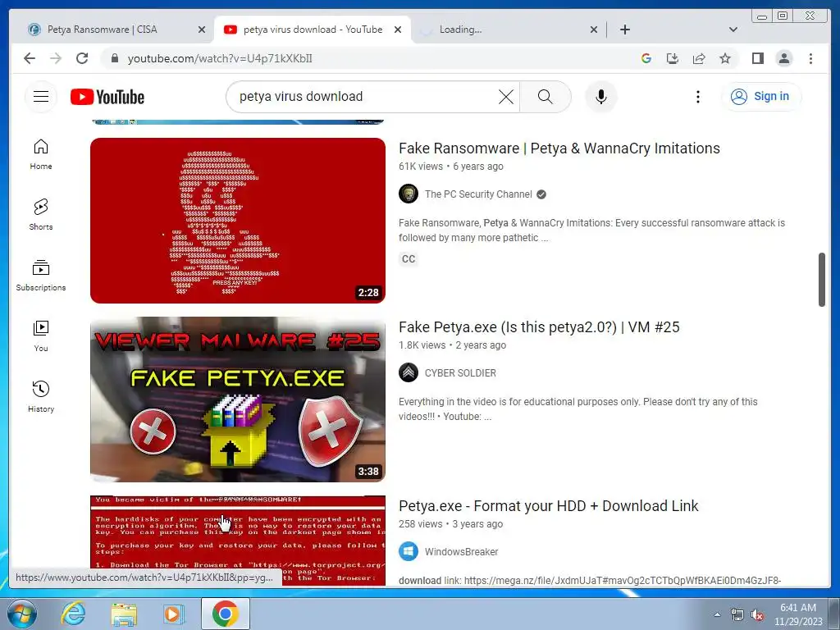Viewport: 840px width, 630px height.
Task: Open Windows Media Player from taskbar
Action: pos(174,614)
